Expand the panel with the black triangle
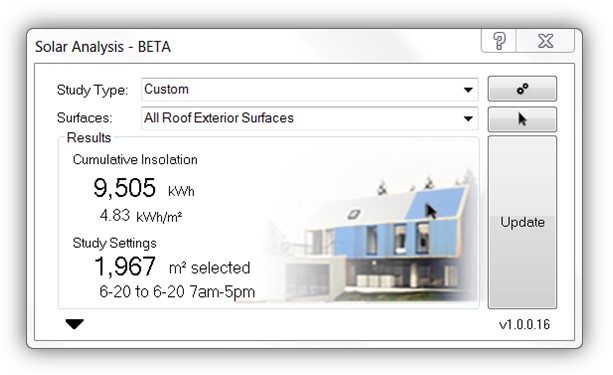The height and width of the screenshot is (375, 613). pos(74,324)
